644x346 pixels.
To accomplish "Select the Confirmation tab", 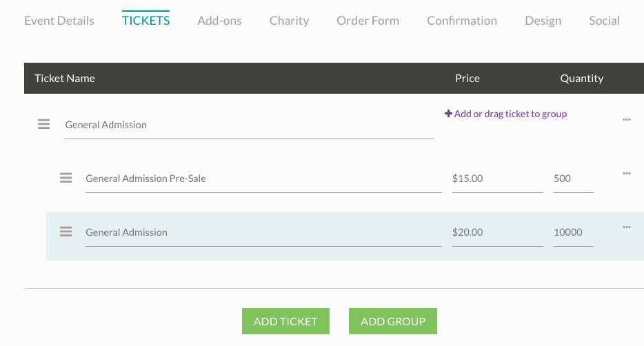I will pyautogui.click(x=462, y=21).
